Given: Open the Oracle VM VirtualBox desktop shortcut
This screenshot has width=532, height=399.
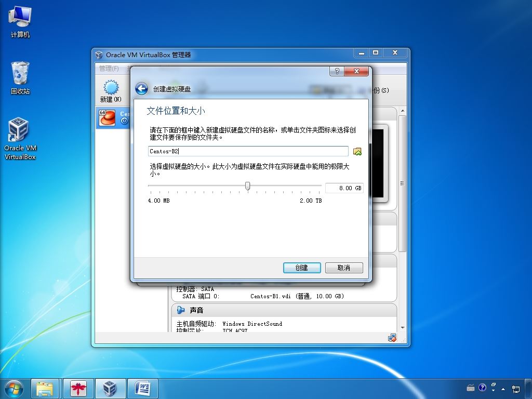Looking at the screenshot, I should point(20,139).
